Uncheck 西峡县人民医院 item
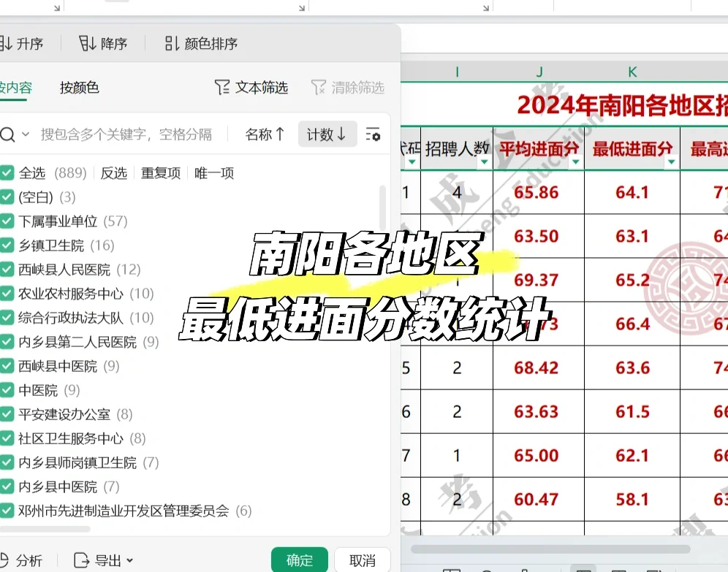 [x=7, y=270]
